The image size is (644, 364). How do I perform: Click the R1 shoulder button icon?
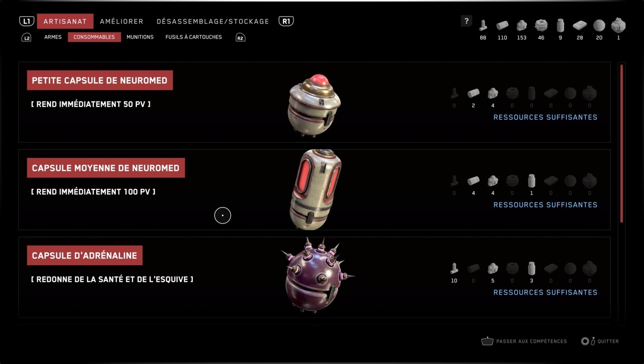pos(286,21)
